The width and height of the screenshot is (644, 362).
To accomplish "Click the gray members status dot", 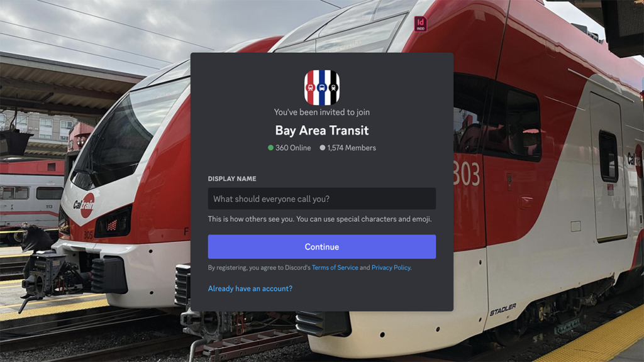I will (x=323, y=148).
